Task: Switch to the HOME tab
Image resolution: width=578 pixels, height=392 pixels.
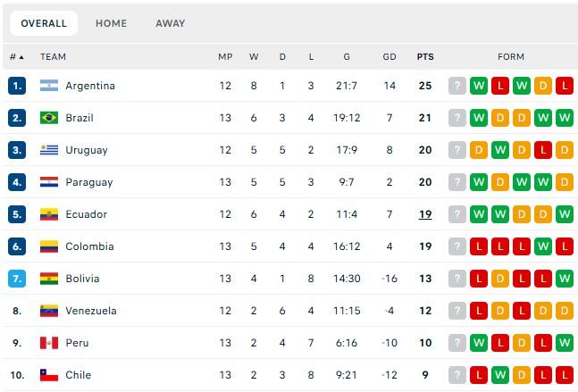Action: pyautogui.click(x=111, y=23)
